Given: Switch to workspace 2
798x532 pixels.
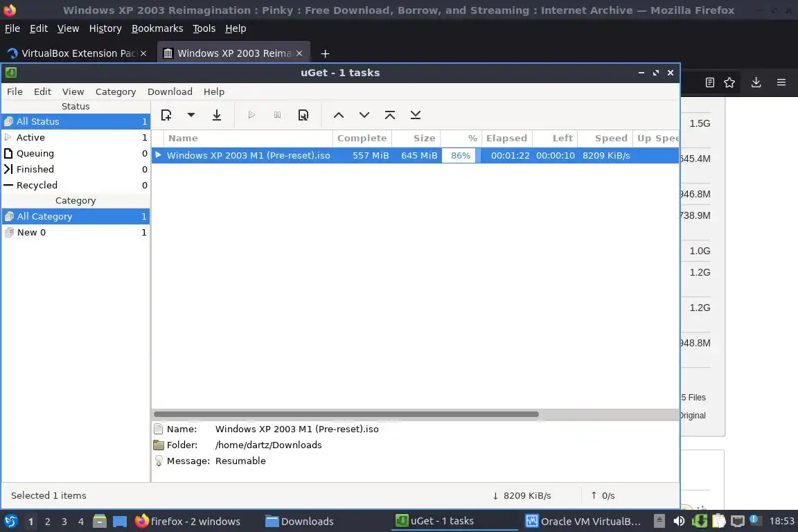Looking at the screenshot, I should click(47, 522).
